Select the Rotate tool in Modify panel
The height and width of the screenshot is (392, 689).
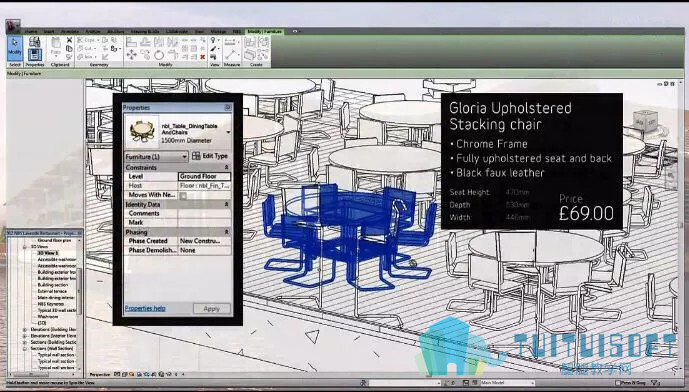click(x=159, y=54)
